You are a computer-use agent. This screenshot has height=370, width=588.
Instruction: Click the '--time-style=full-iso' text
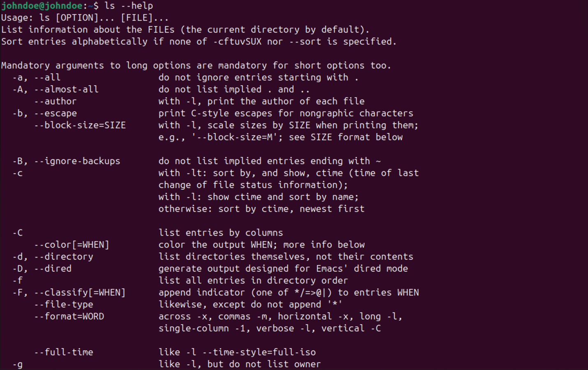(x=259, y=352)
